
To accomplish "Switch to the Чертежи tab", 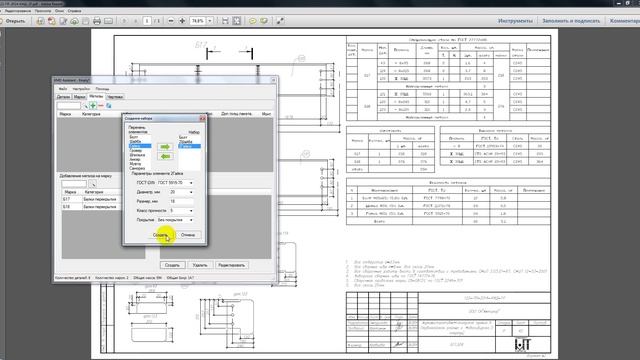I will [x=115, y=97].
